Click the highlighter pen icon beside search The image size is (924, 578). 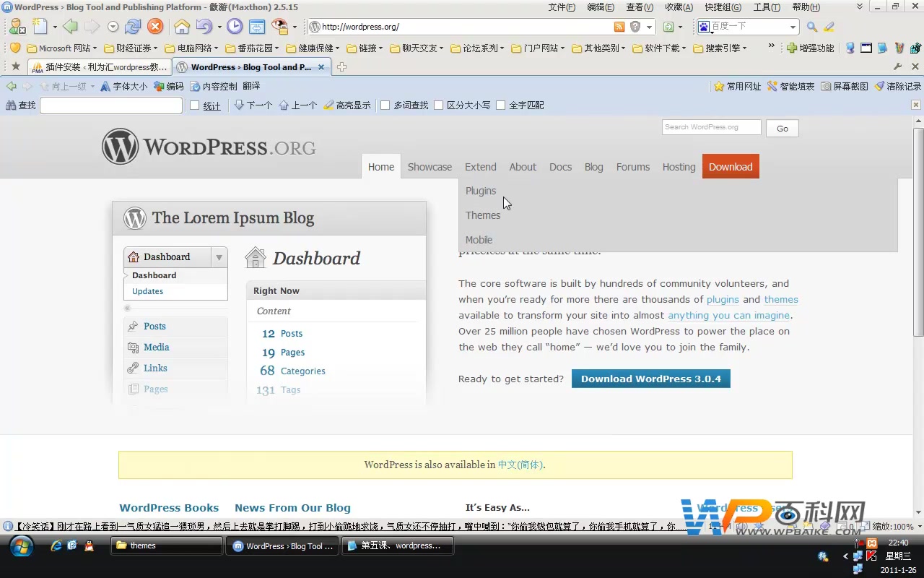click(x=829, y=27)
